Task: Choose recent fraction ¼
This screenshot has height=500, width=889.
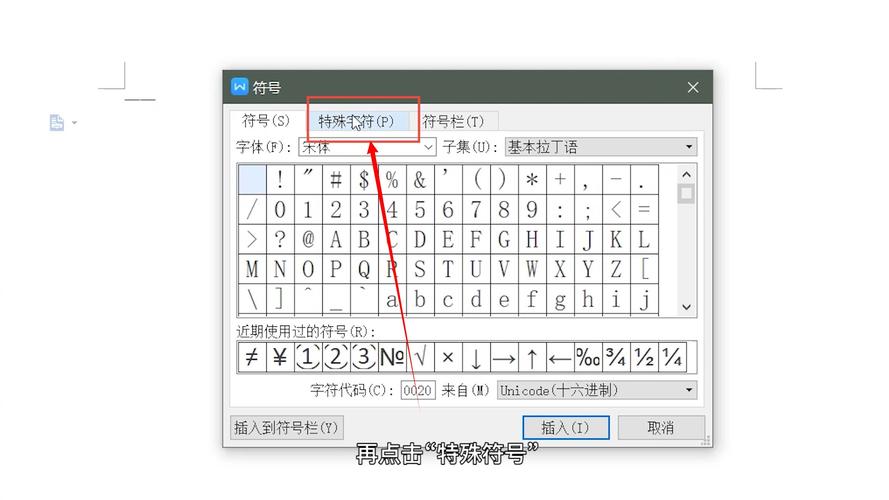Action: click(672, 357)
